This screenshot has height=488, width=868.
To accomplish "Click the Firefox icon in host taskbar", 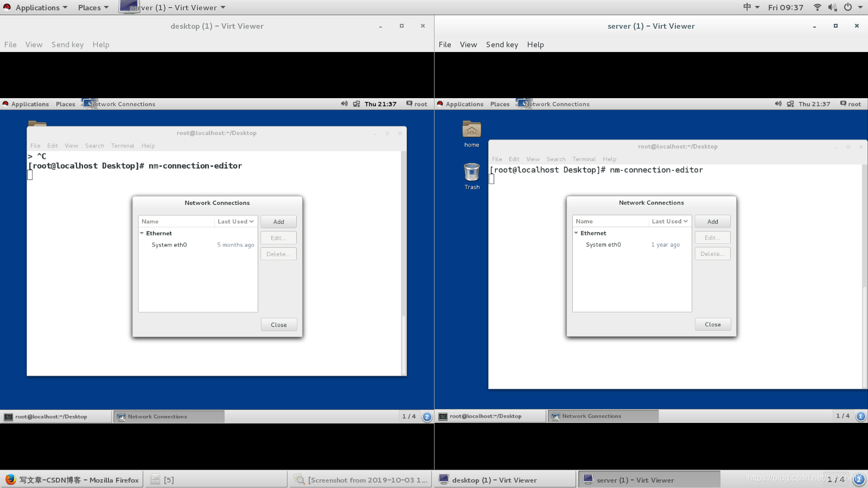I will tap(10, 479).
